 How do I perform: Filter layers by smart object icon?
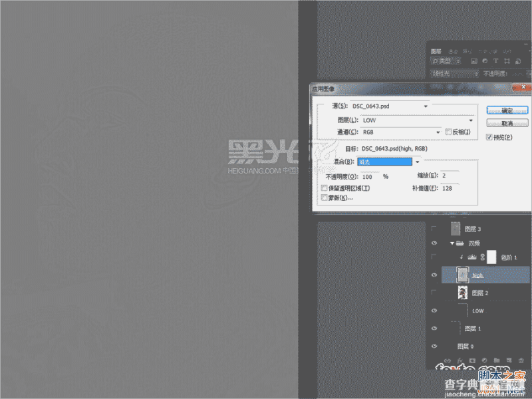click(x=518, y=61)
